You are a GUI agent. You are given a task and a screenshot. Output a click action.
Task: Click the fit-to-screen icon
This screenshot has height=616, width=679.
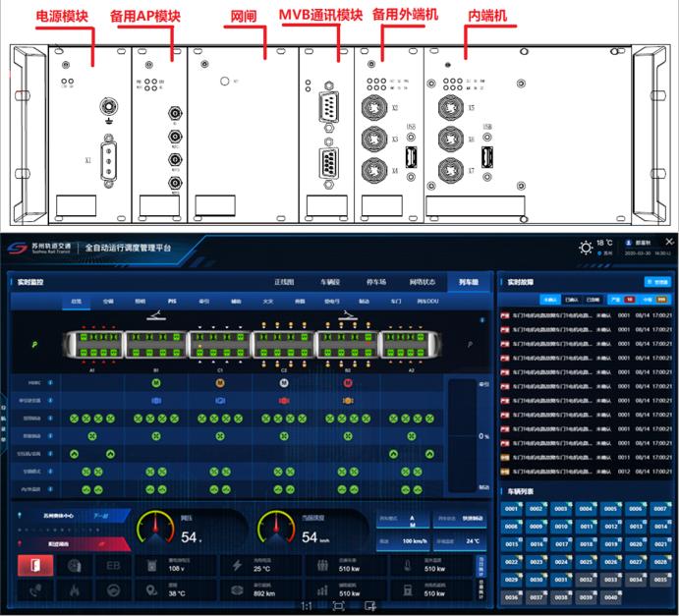click(339, 606)
